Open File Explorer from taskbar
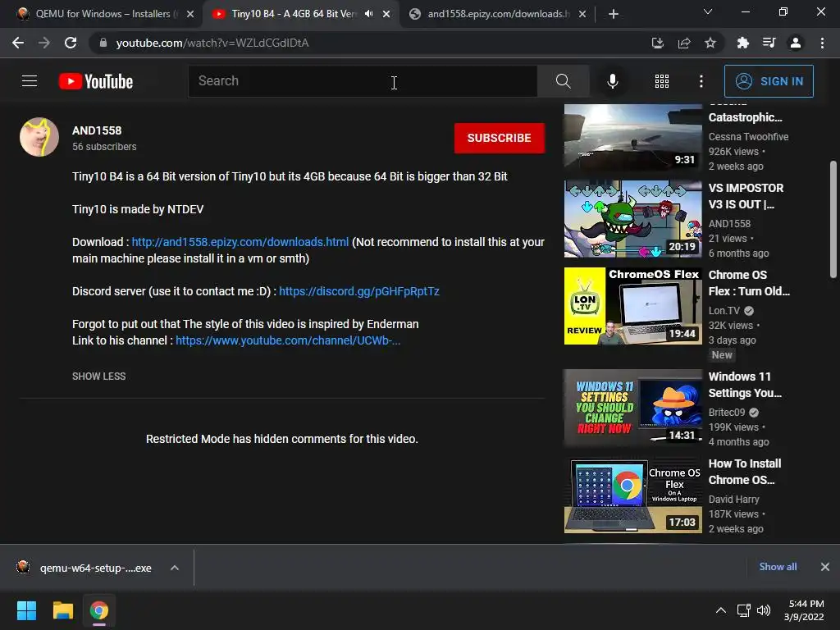The height and width of the screenshot is (630, 840). (x=62, y=610)
